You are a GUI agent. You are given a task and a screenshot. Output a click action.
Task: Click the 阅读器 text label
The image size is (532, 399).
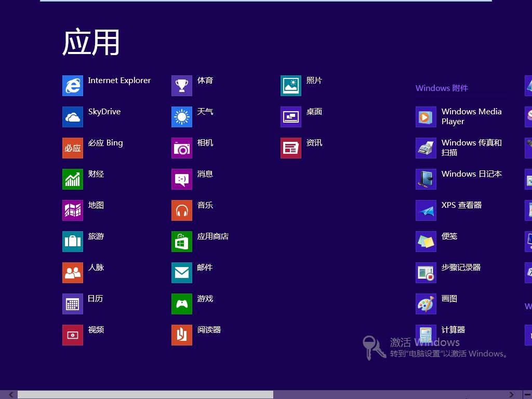(x=209, y=330)
